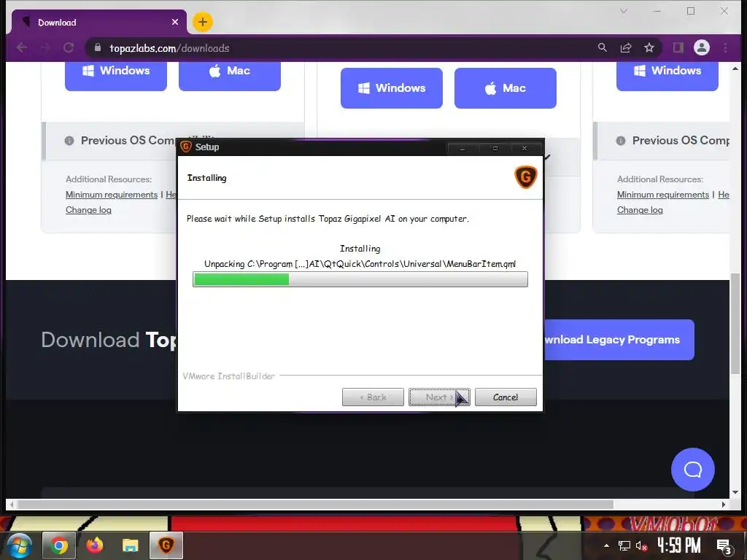Click the disabled Back button in Setup

[373, 397]
